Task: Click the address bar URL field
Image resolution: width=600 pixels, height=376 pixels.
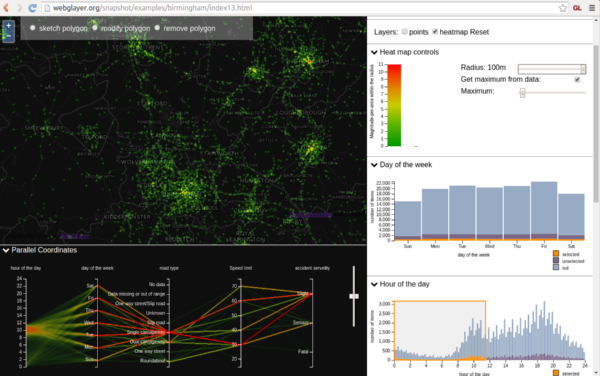Action: coord(298,8)
